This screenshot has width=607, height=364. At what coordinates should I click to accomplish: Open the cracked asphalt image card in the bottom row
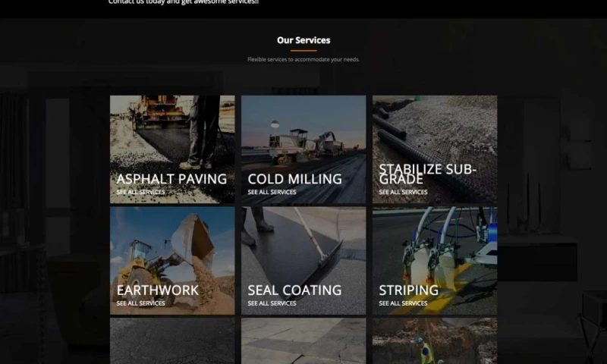(x=172, y=340)
